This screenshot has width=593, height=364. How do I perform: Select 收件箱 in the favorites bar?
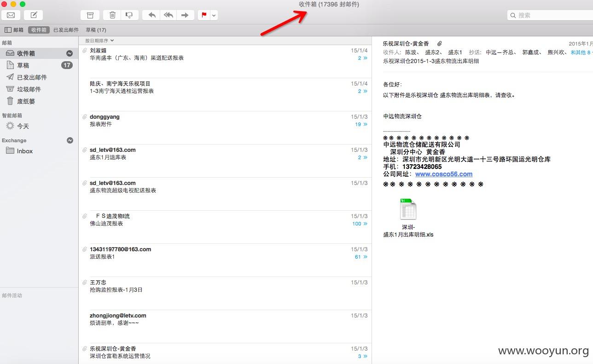pyautogui.click(x=39, y=30)
